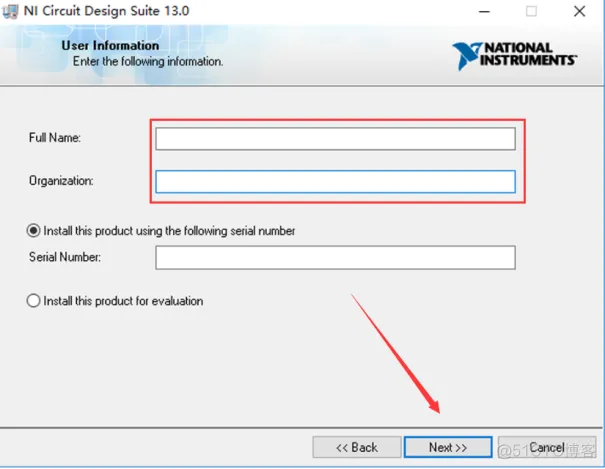The width and height of the screenshot is (605, 469).
Task: Click the installer icon in title bar
Action: [x=10, y=11]
